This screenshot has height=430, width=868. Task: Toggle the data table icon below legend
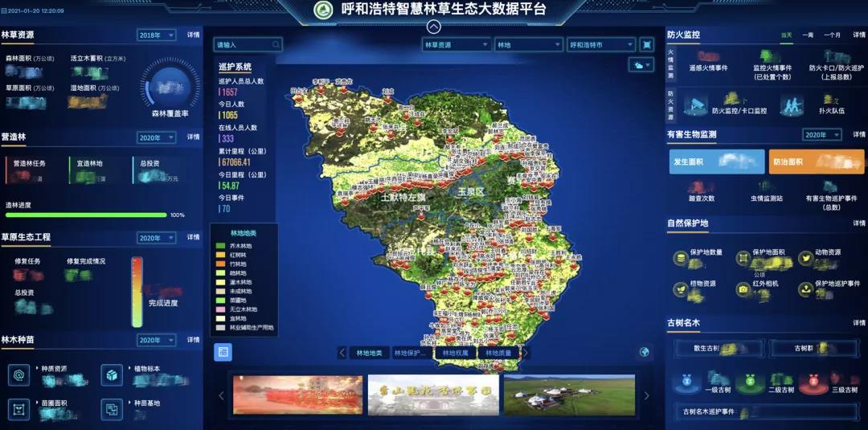coord(223,351)
